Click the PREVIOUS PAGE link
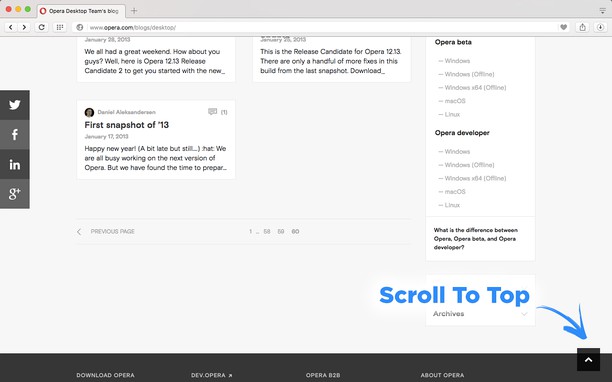Viewport: 612px width, 382px height. [x=112, y=231]
